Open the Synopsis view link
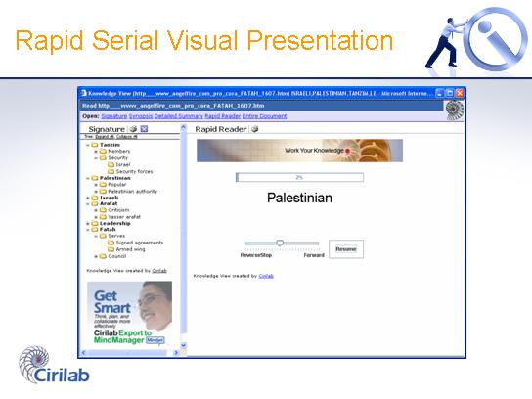The width and height of the screenshot is (532, 399). tap(141, 116)
